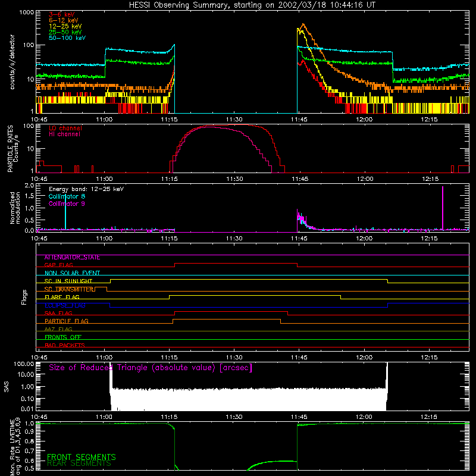Click the BAD_PACKETS flag label

(65, 345)
